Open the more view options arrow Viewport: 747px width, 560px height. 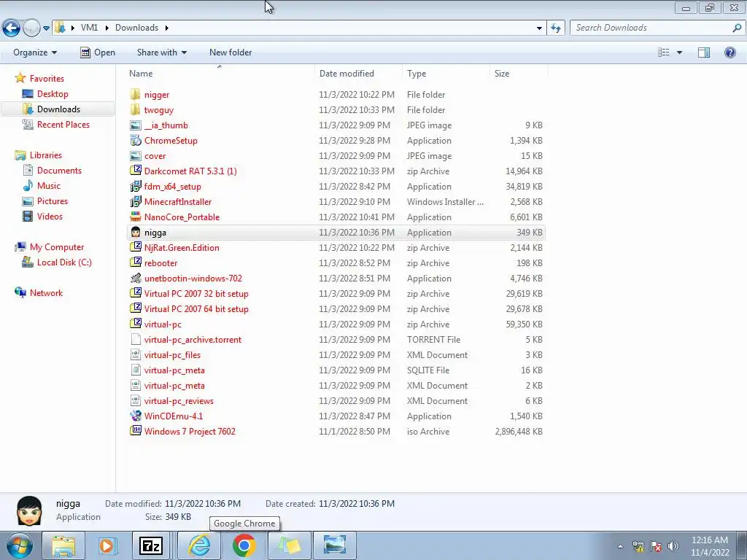tap(679, 52)
